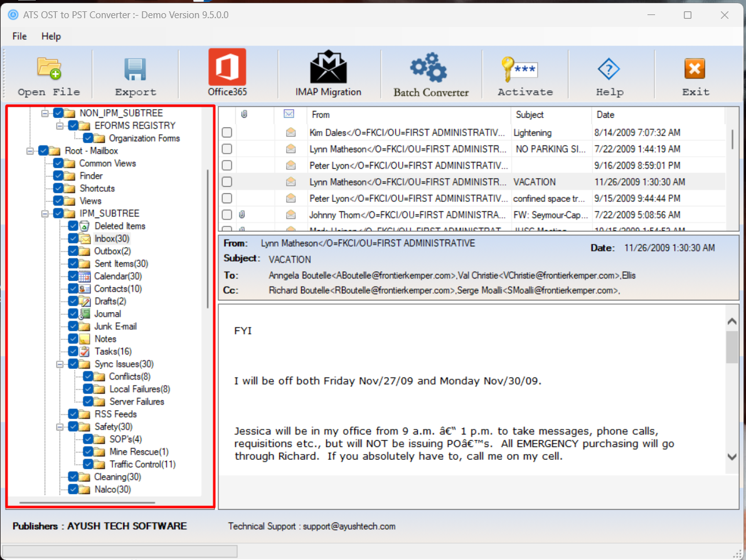The width and height of the screenshot is (746, 560).
Task: Tick checkbox for the VACATION email row
Action: [227, 182]
